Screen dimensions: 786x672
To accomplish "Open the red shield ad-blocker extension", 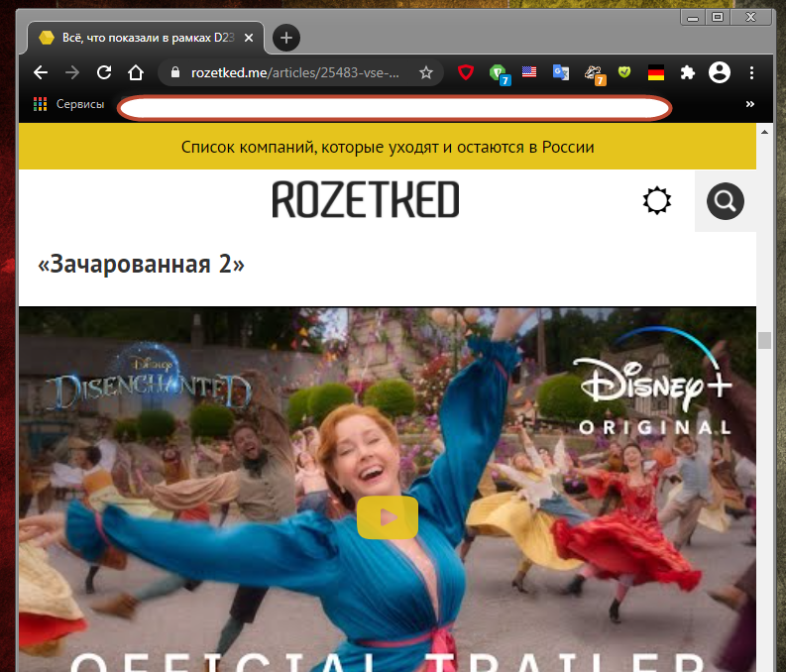I will point(466,73).
